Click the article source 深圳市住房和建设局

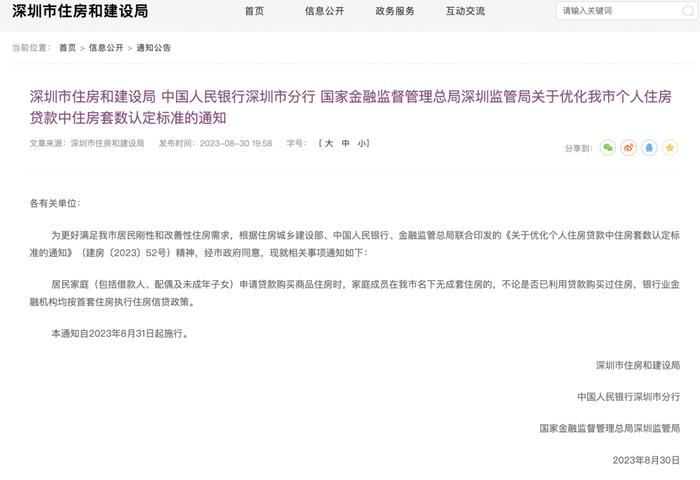click(x=107, y=143)
